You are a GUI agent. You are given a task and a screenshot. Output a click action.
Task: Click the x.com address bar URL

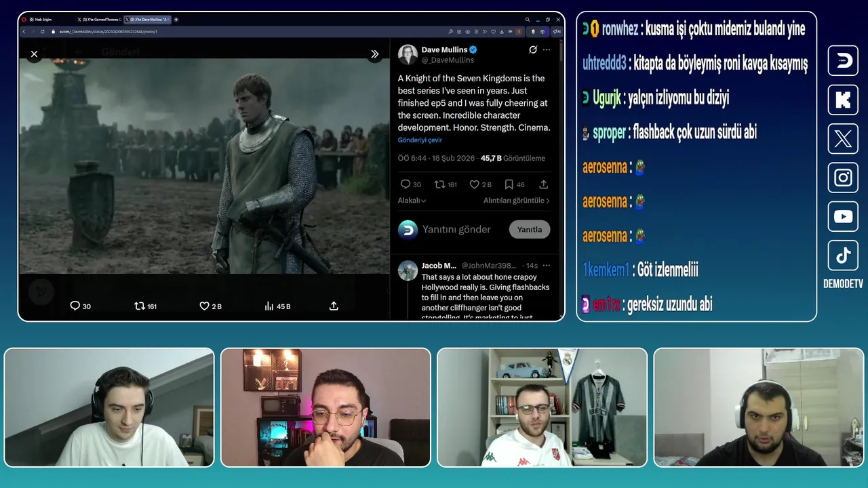tap(108, 31)
